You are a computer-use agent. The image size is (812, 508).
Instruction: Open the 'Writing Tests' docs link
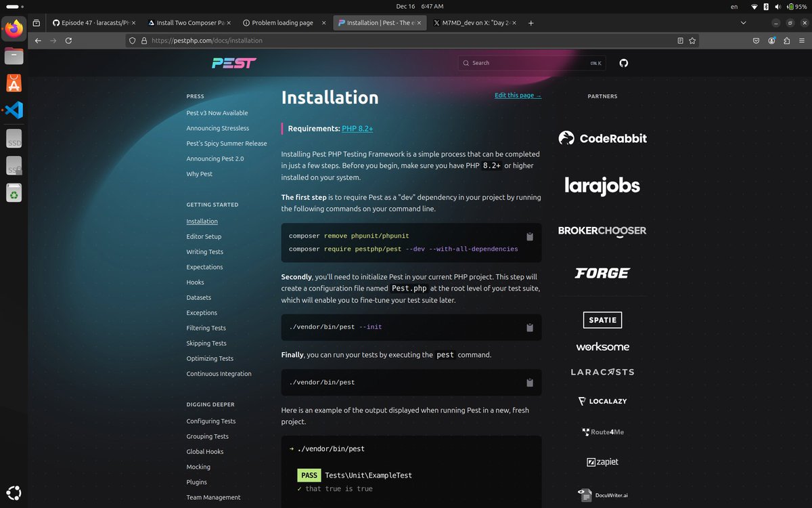pyautogui.click(x=205, y=252)
